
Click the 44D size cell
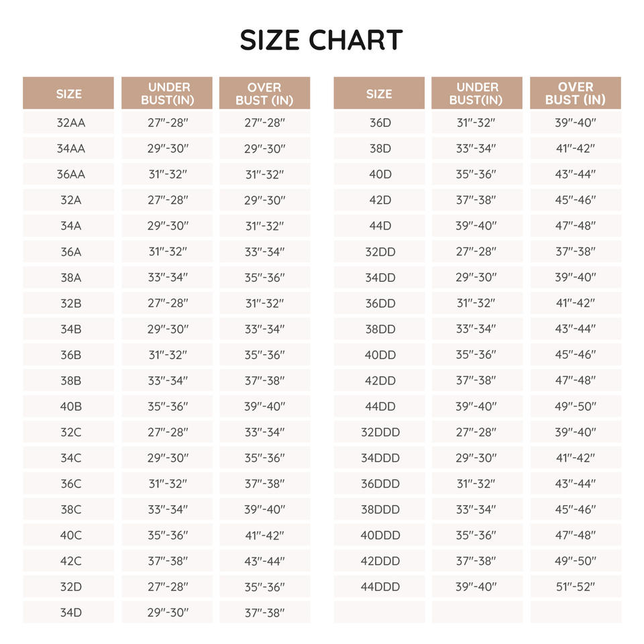[x=379, y=225]
